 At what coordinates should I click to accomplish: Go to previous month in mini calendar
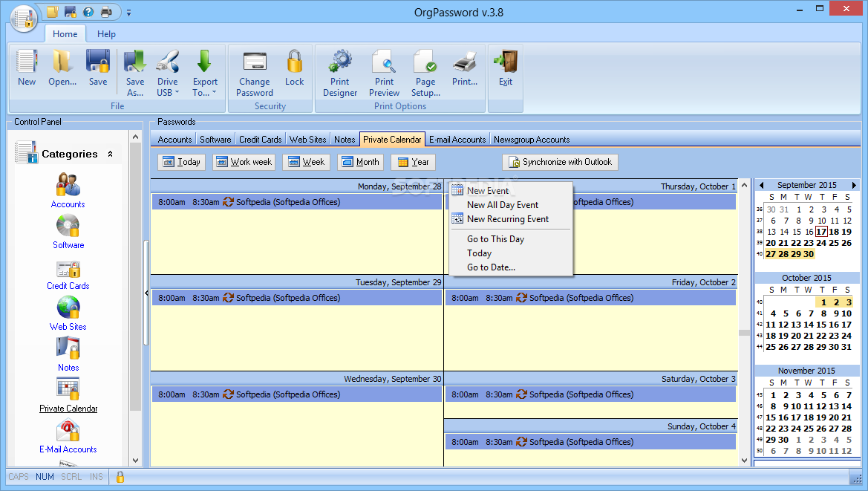pyautogui.click(x=761, y=185)
